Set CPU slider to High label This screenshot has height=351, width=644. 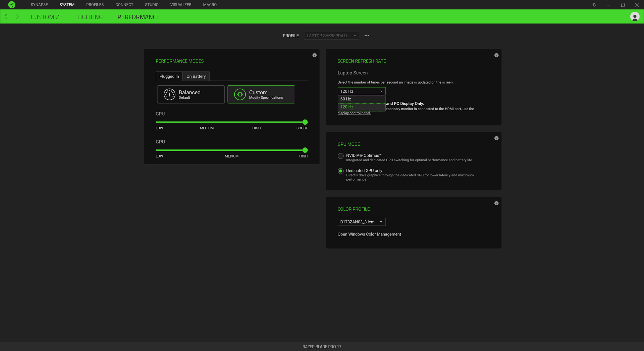(257, 128)
